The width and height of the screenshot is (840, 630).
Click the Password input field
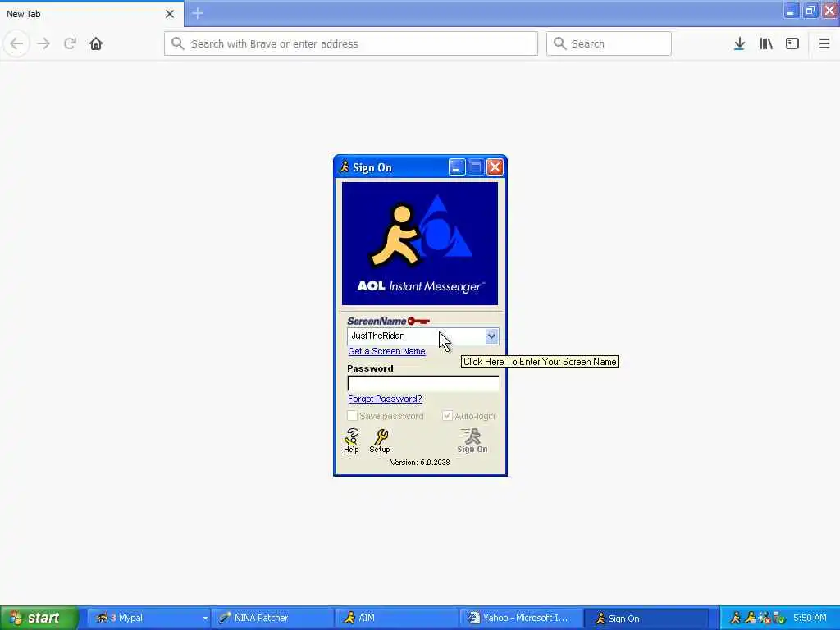click(x=423, y=384)
